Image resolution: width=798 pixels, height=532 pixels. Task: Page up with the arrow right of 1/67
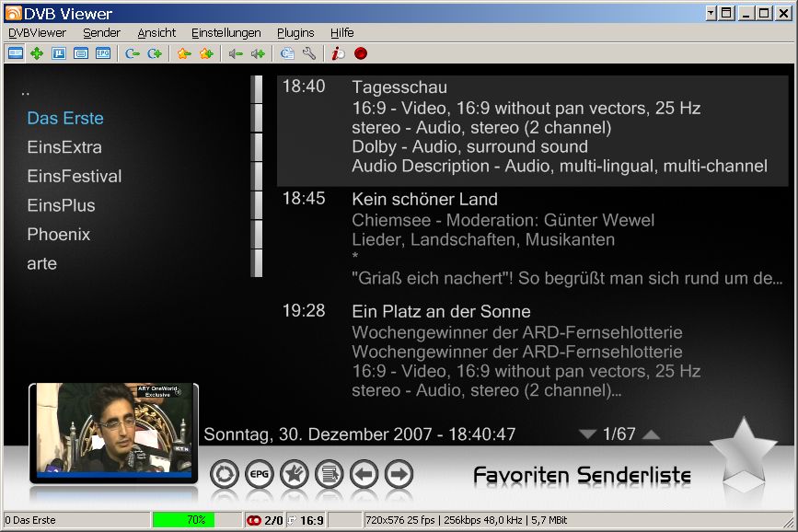click(x=651, y=434)
